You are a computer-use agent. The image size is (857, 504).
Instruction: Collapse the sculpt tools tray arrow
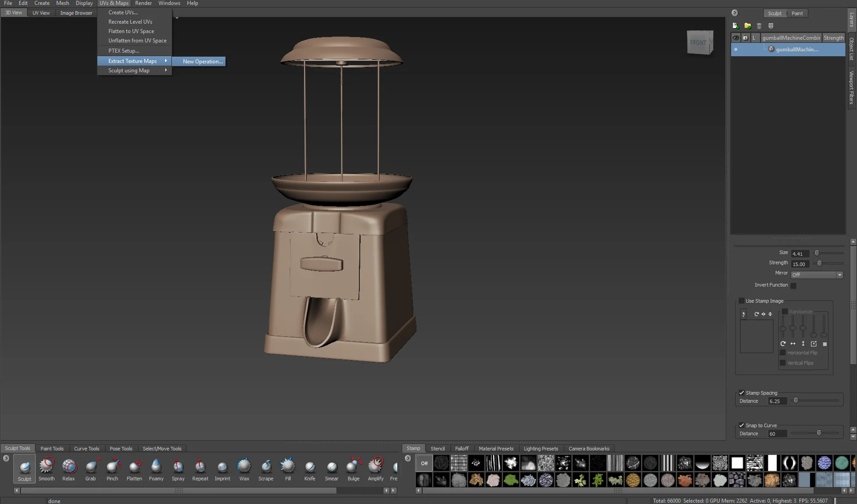[6, 458]
